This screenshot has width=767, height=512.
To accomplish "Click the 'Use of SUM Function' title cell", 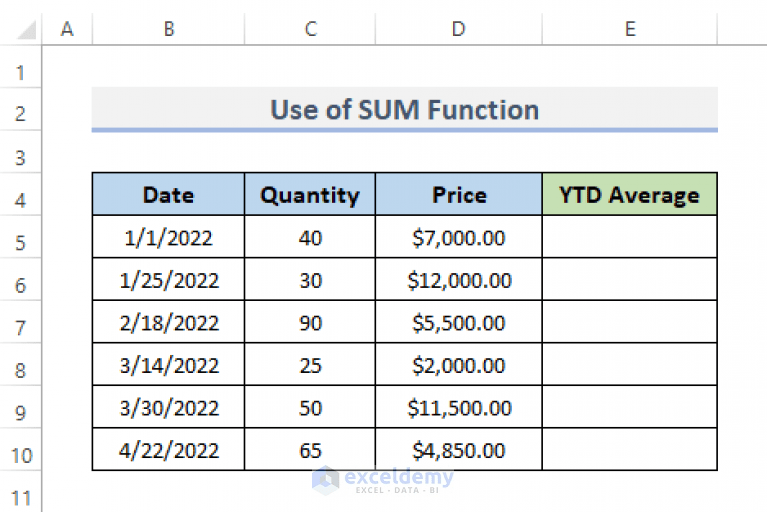I will (x=405, y=110).
